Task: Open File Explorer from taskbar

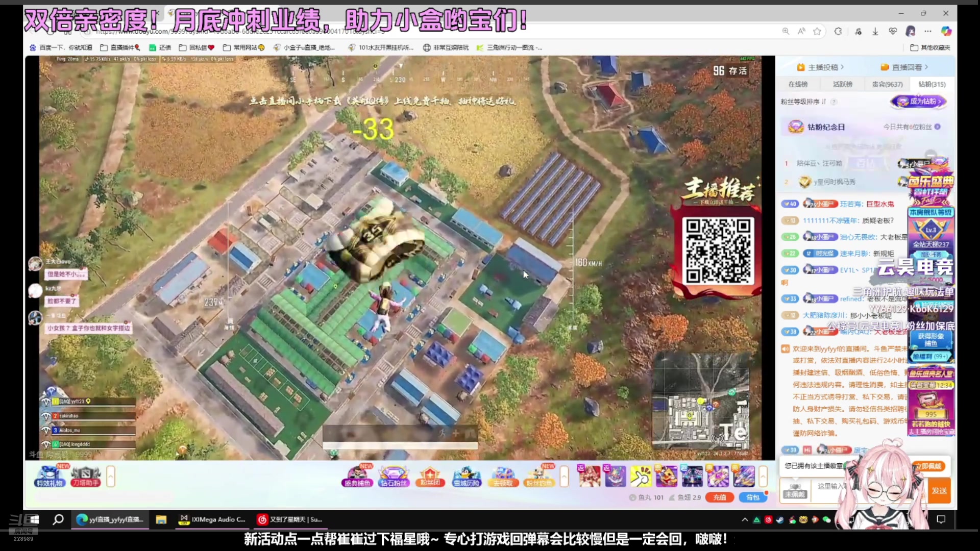Action: pos(161,519)
